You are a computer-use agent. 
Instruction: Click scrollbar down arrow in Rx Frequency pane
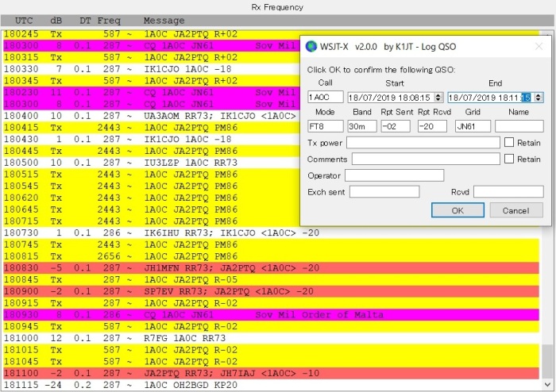click(x=547, y=385)
